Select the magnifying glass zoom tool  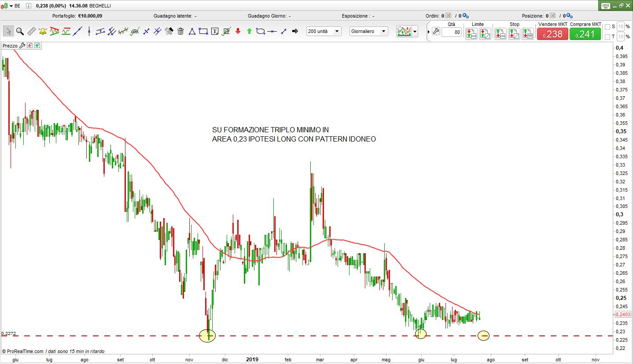coord(20,31)
